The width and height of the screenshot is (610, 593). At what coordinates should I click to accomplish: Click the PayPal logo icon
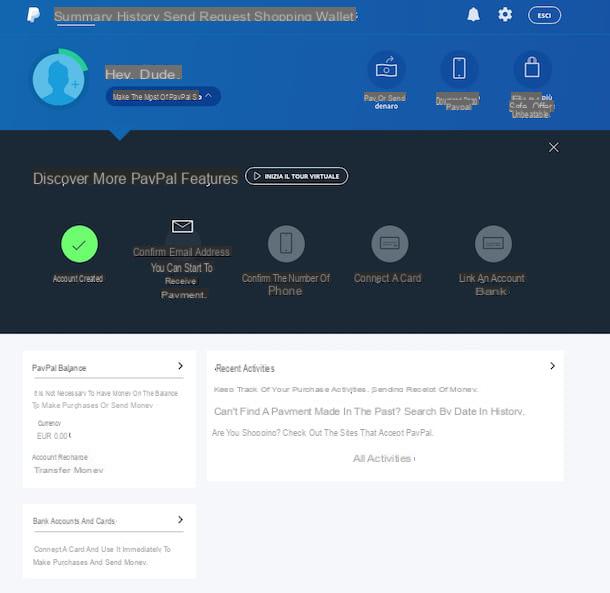coord(33,15)
